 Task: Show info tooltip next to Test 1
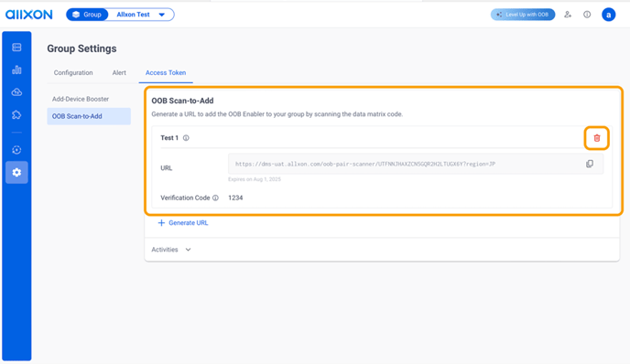pyautogui.click(x=186, y=138)
